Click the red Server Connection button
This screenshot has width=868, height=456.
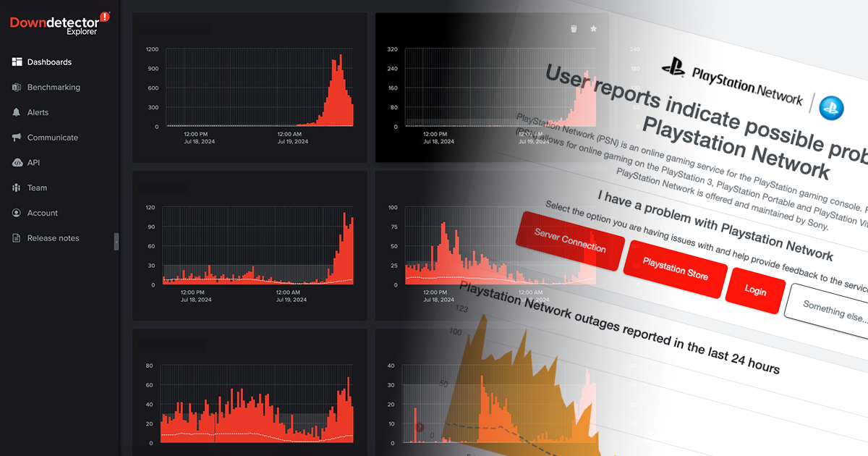[x=569, y=241]
